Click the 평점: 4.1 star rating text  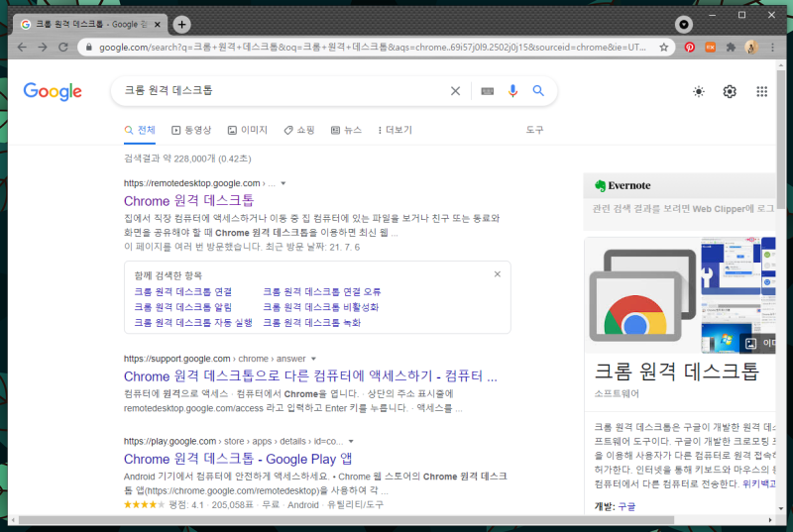[186, 504]
